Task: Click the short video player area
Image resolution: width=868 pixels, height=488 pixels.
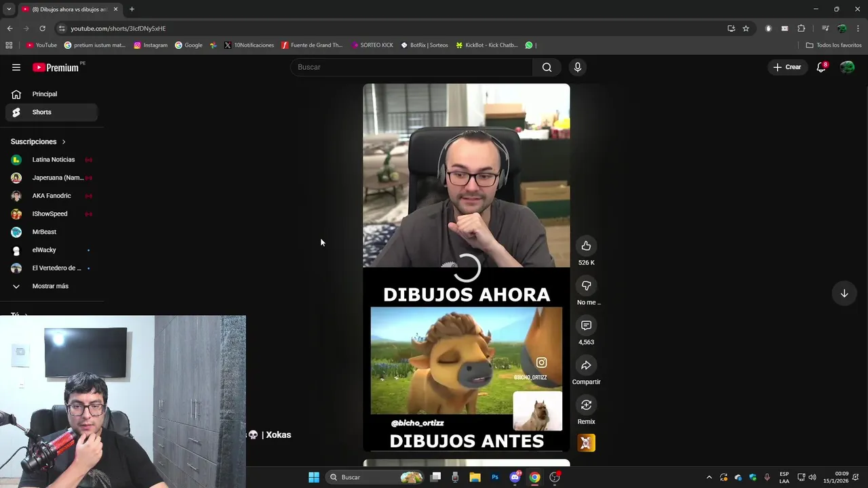Action: pos(467,268)
